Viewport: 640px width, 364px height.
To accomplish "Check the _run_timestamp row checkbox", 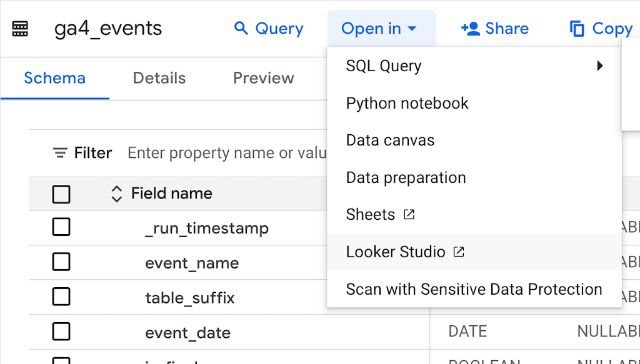I will 61,227.
